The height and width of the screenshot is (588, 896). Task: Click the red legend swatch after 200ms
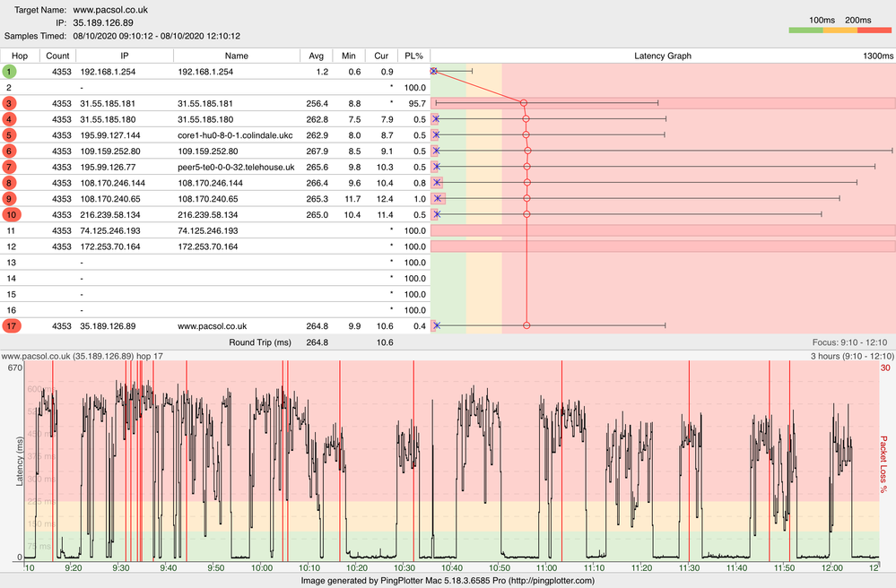pyautogui.click(x=874, y=31)
